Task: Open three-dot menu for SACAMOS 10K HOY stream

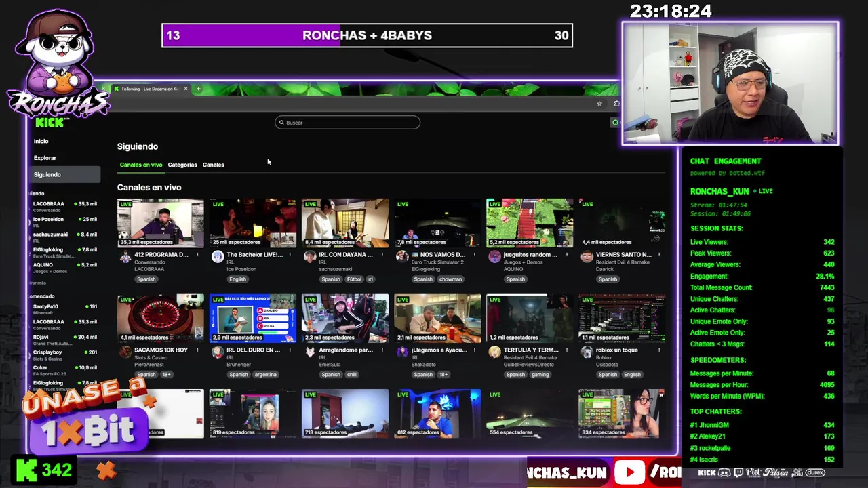Action: pyautogui.click(x=197, y=350)
